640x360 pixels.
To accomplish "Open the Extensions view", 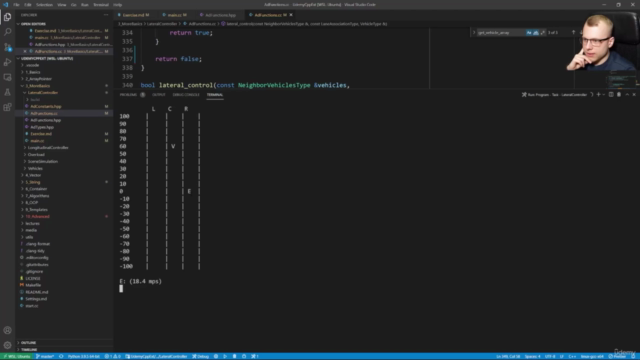I will [x=7, y=107].
